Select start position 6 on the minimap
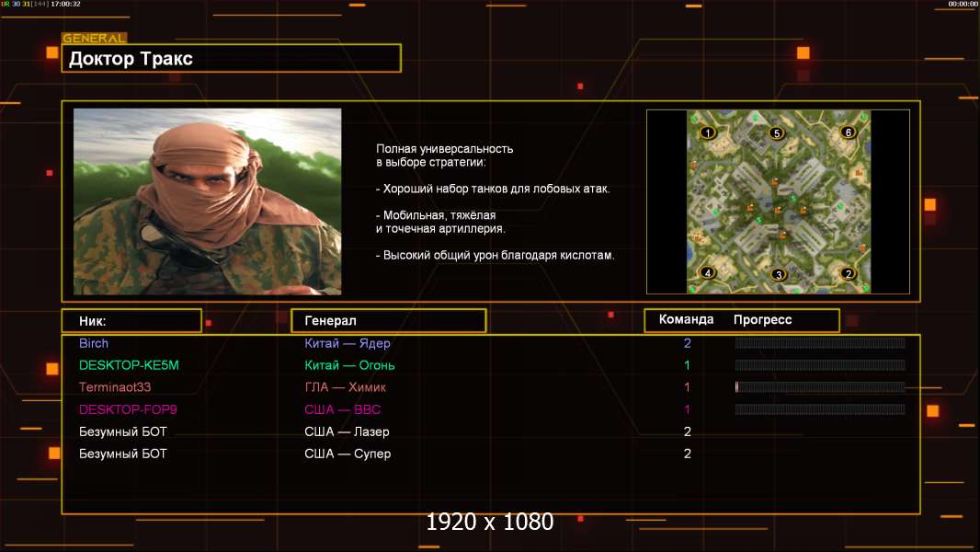 tap(849, 132)
